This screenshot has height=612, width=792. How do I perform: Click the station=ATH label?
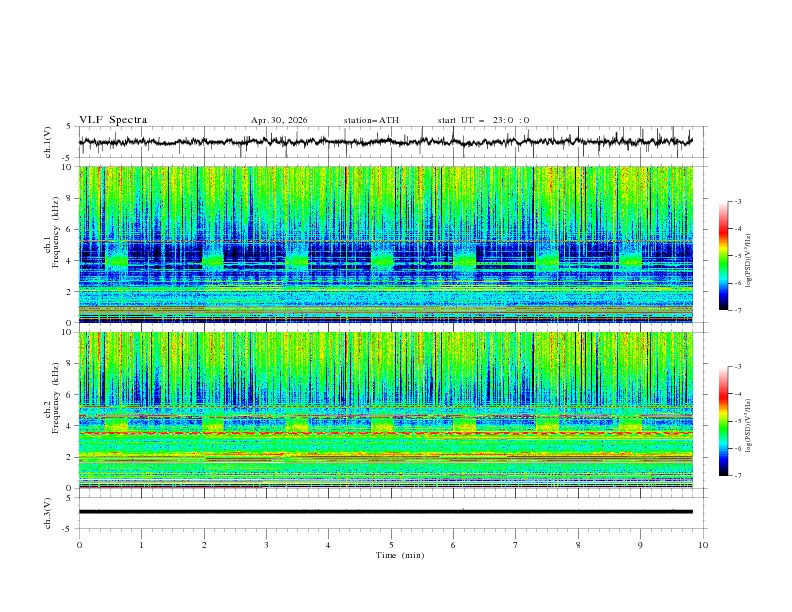371,120
